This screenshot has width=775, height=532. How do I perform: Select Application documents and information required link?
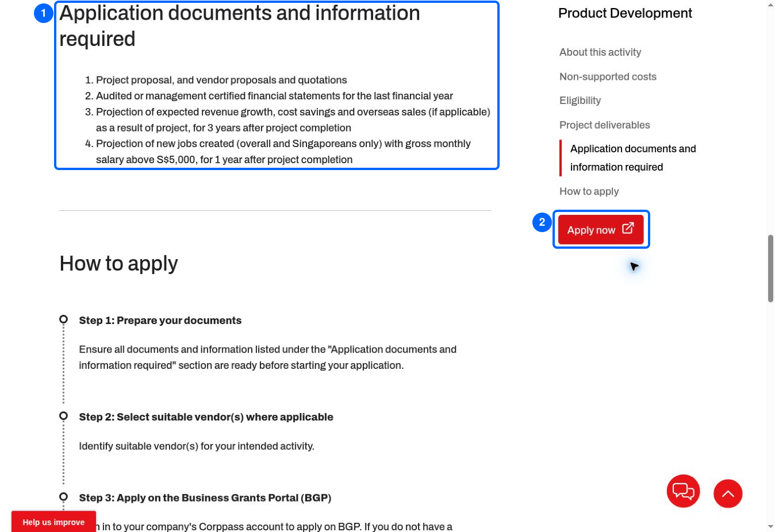[633, 158]
